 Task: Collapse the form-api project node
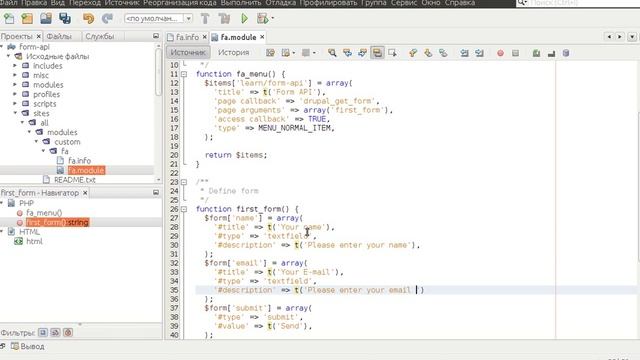point(2,47)
